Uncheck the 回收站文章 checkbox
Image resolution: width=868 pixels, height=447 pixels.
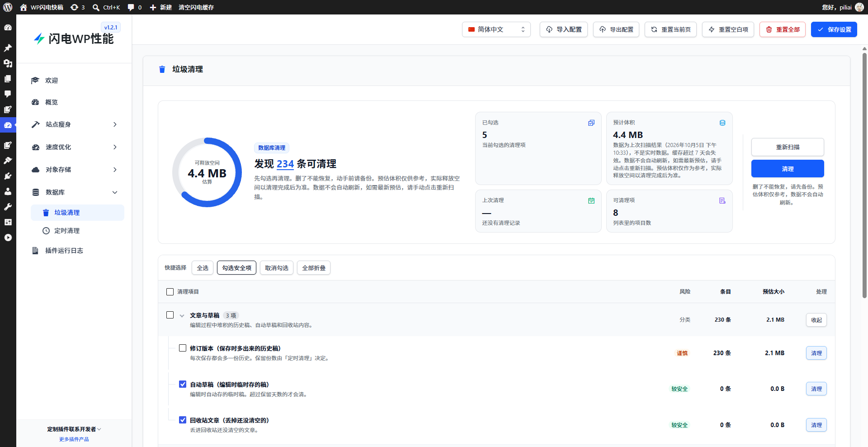183,420
